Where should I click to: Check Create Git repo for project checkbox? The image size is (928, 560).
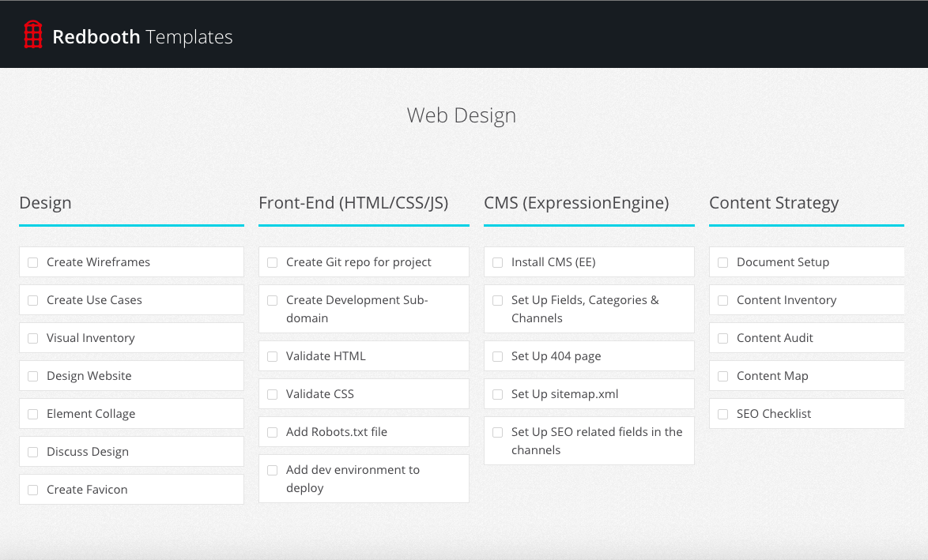272,262
